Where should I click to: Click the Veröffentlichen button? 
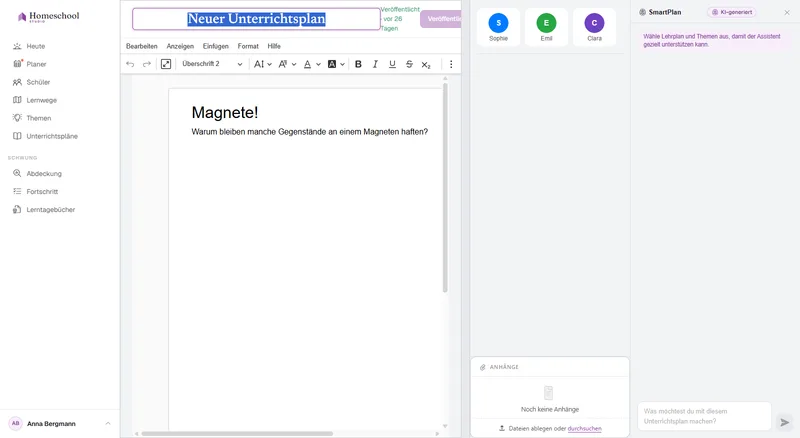[x=441, y=19]
